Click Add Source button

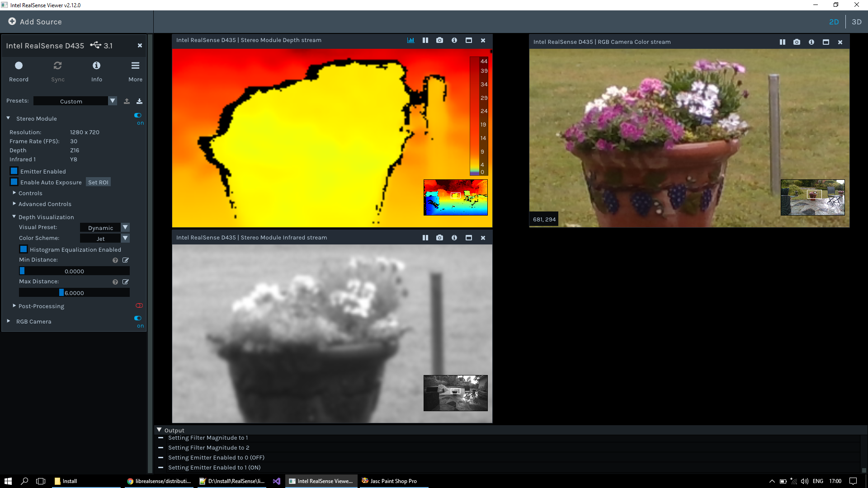[x=35, y=22]
